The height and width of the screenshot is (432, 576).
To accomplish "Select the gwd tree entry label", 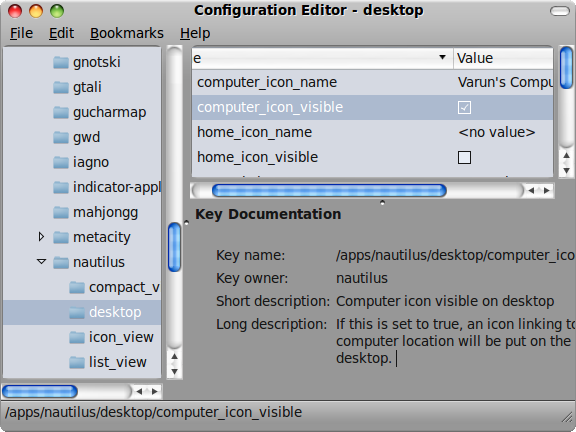I will [86, 137].
